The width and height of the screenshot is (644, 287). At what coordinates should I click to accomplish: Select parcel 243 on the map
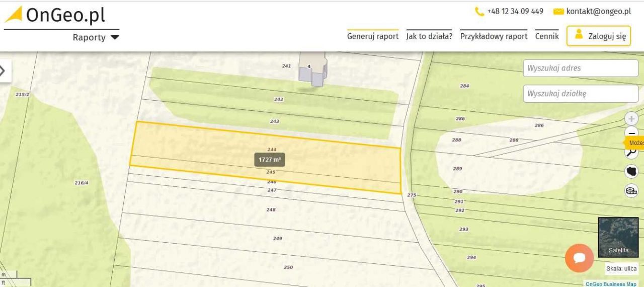(274, 121)
